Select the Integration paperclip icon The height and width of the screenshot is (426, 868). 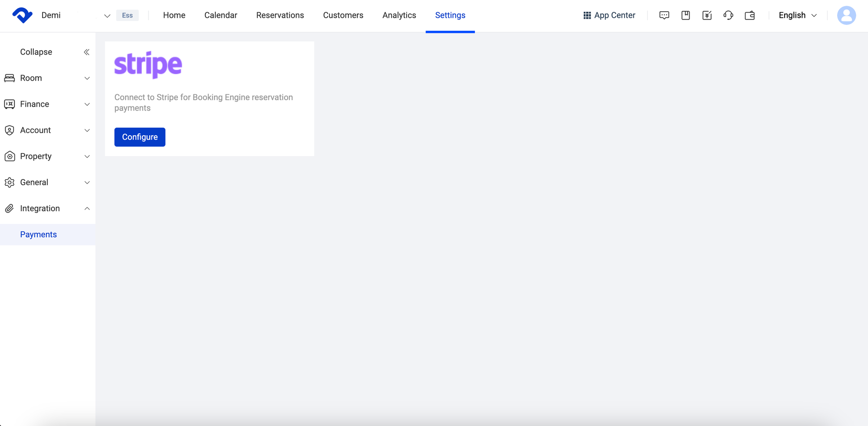click(10, 208)
